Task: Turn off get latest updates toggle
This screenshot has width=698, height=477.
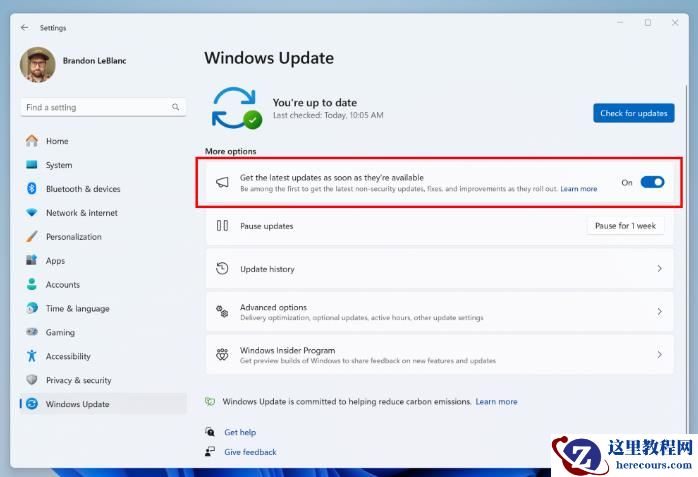Action: click(652, 182)
